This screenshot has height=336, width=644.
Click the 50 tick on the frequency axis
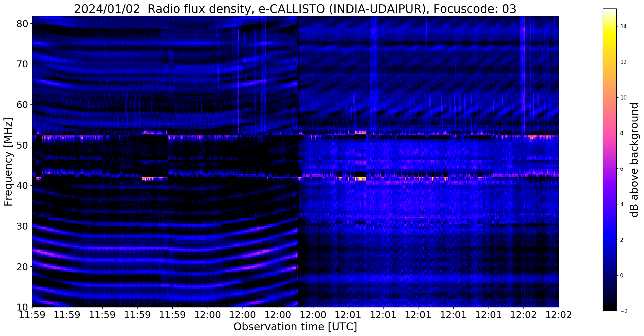[x=23, y=145]
